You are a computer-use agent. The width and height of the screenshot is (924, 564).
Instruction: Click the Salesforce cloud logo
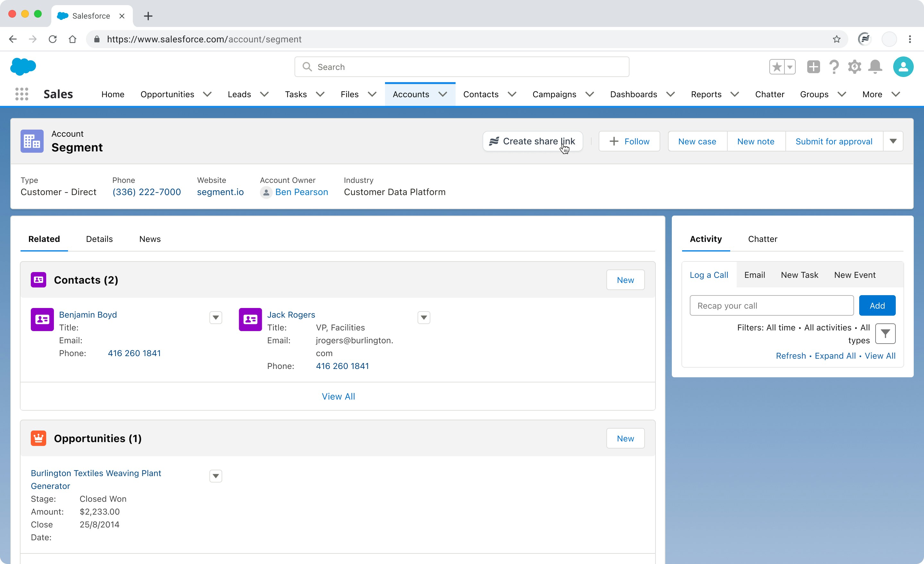tap(23, 67)
